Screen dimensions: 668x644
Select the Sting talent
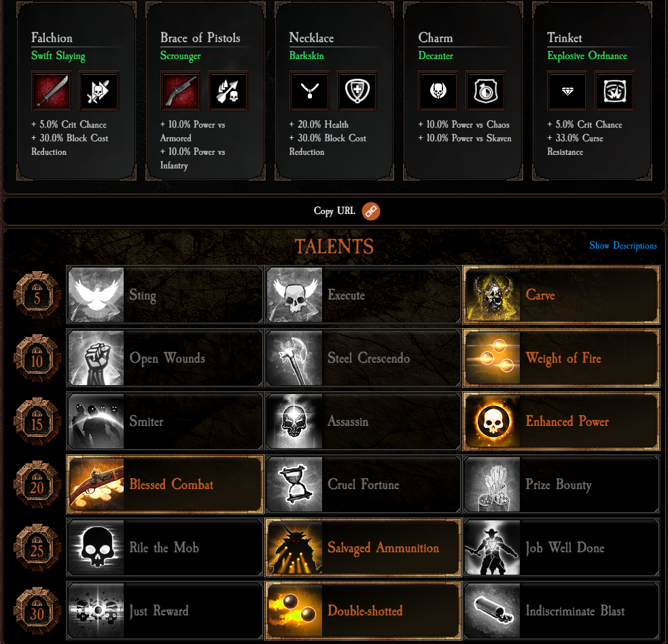pyautogui.click(x=165, y=295)
